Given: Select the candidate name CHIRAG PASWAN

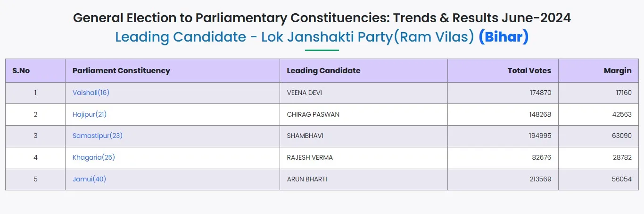Looking at the screenshot, I should [313, 114].
